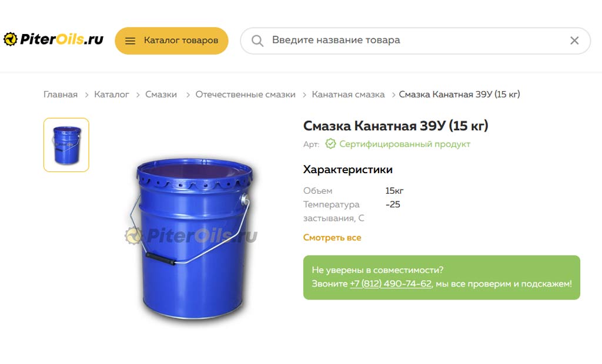602x364 pixels.
Task: Click the green certified checkmark badge icon
Action: click(x=330, y=144)
